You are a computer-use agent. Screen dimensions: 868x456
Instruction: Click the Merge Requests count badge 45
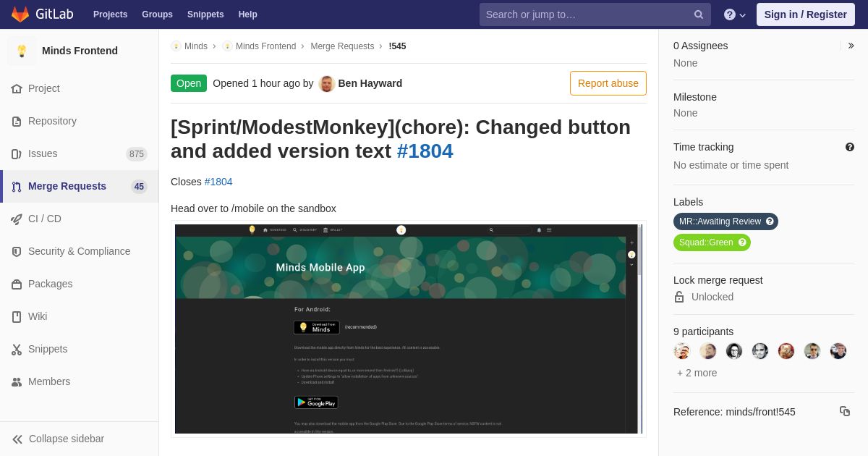point(139,186)
